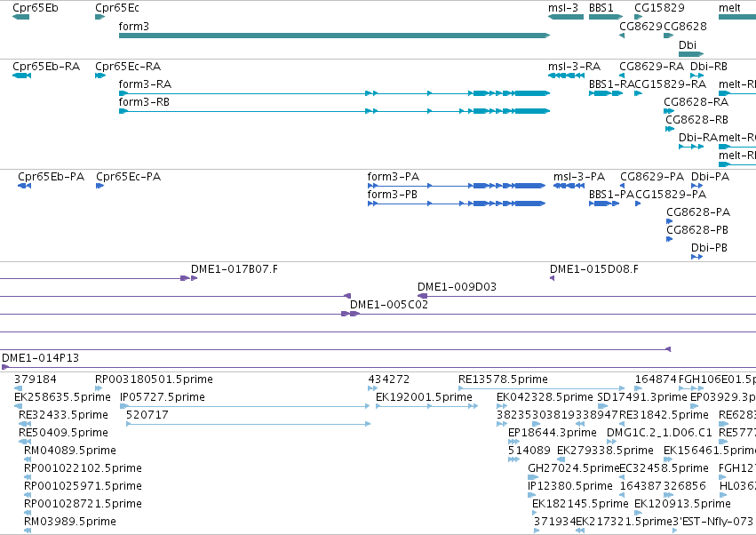Click the DMG1C.2_1.D06.C1 EST label
The image size is (756, 535).
659,433
